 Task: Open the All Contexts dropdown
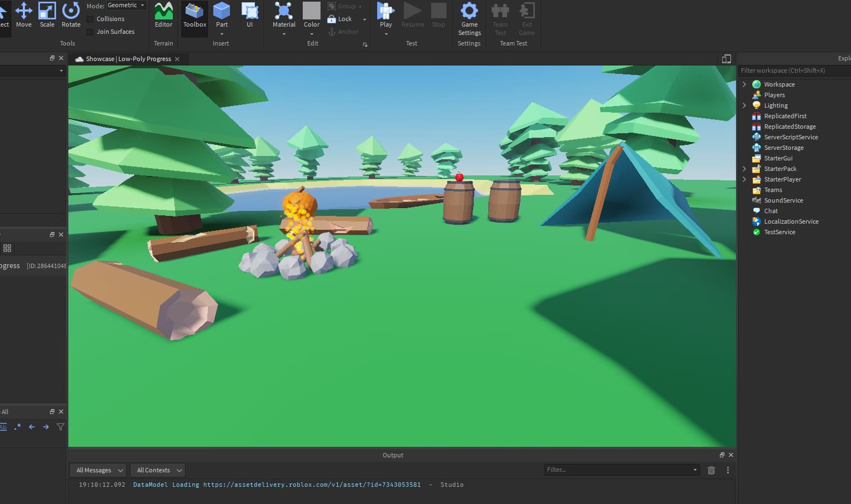click(157, 470)
